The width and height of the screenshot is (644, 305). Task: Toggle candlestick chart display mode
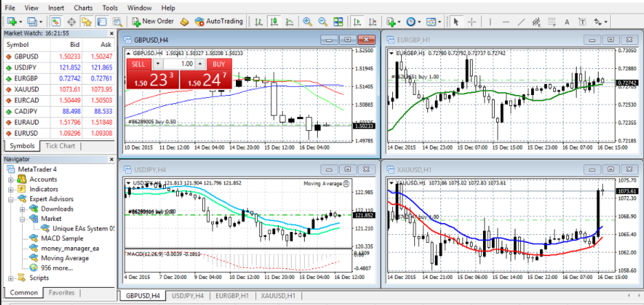click(x=274, y=22)
